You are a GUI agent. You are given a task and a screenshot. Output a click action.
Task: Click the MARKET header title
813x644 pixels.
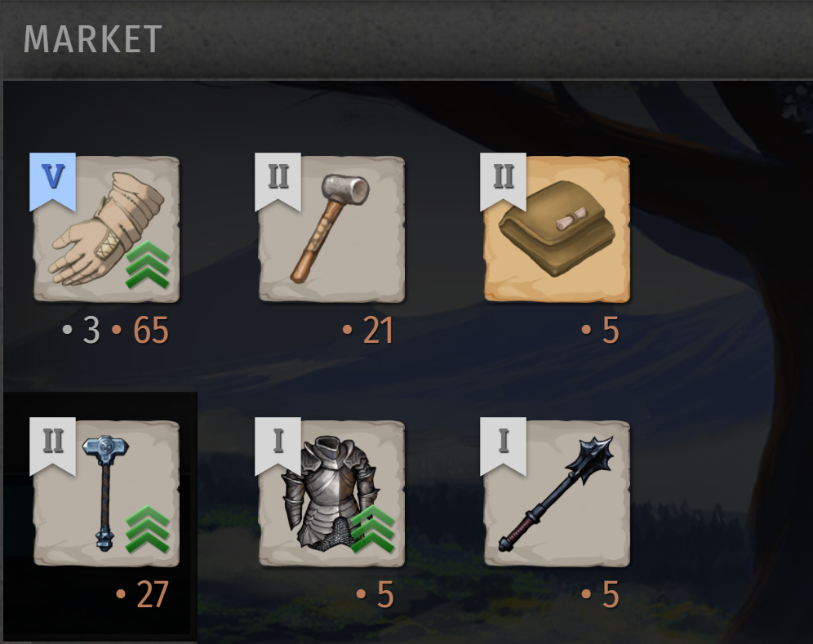[93, 39]
